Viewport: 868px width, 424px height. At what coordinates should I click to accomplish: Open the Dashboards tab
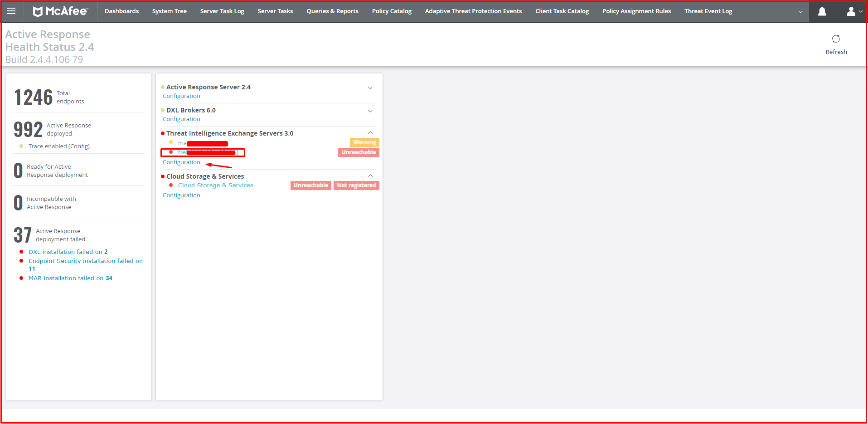click(x=121, y=11)
